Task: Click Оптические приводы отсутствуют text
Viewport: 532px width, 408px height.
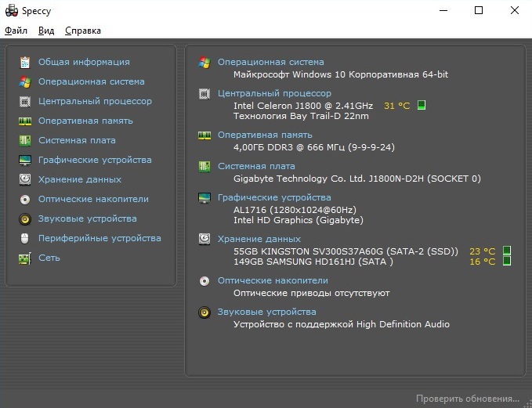Action: 312,293
